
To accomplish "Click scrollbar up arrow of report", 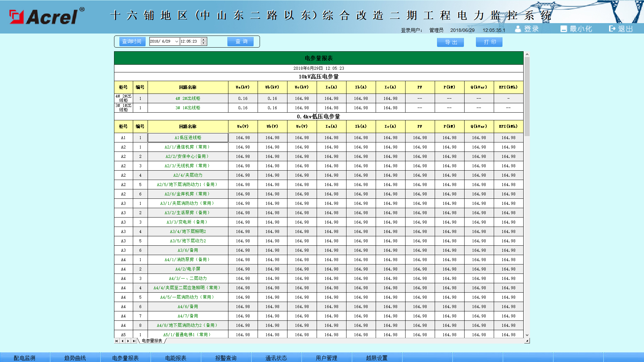I will coord(527,54).
